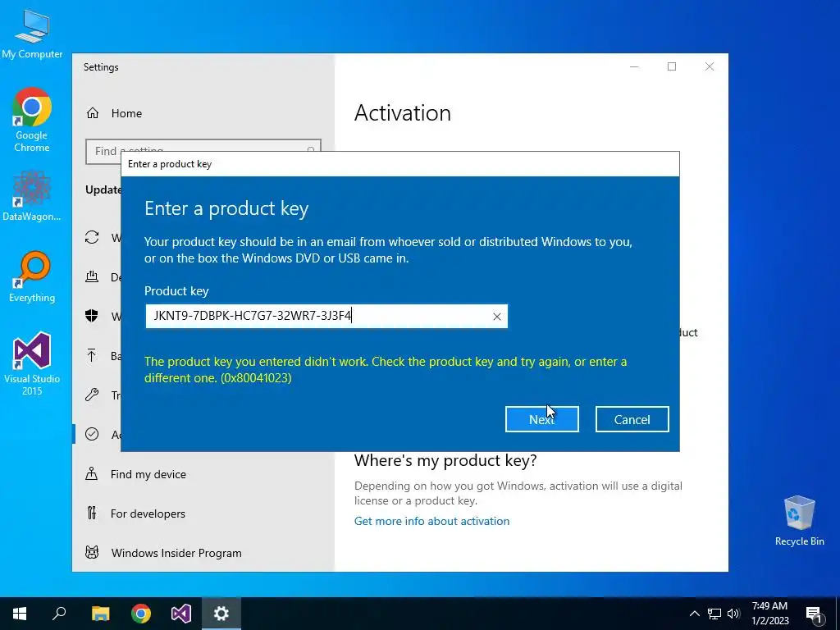
Task: Open the Google Chrome desktop shortcut
Action: 32,120
